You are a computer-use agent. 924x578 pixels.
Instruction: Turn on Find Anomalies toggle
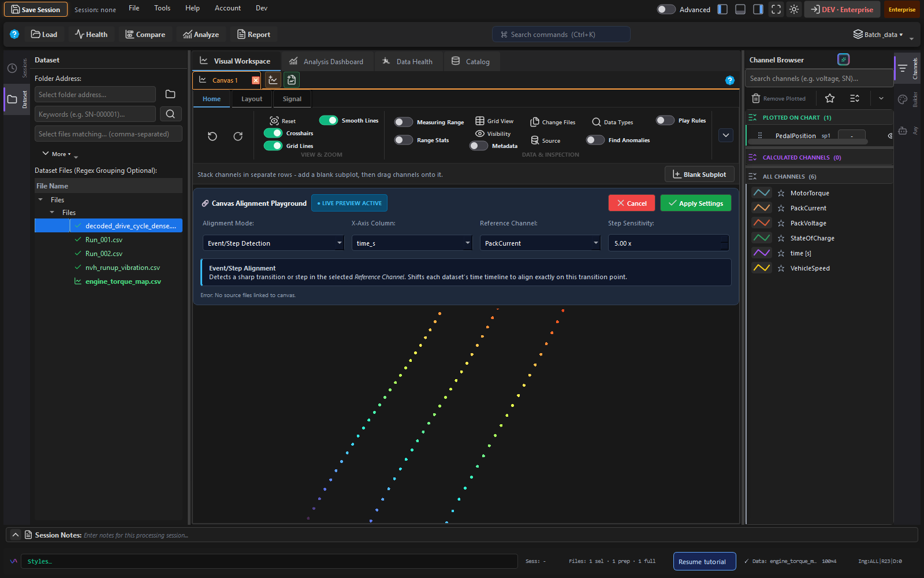595,140
